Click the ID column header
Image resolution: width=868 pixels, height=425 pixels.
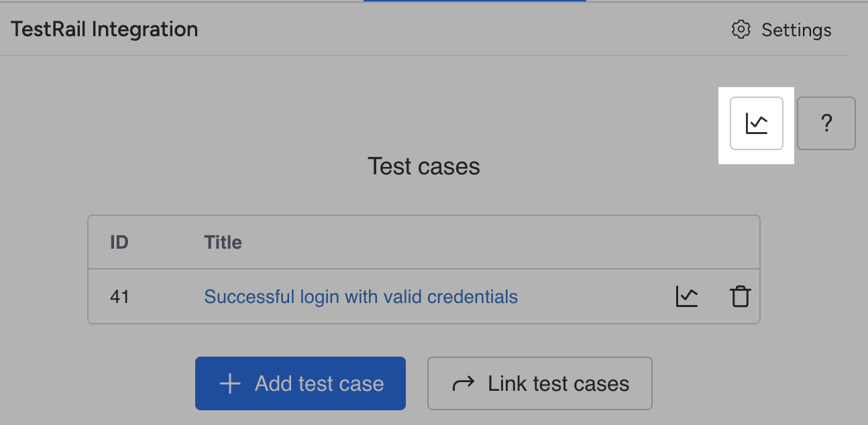pos(119,242)
